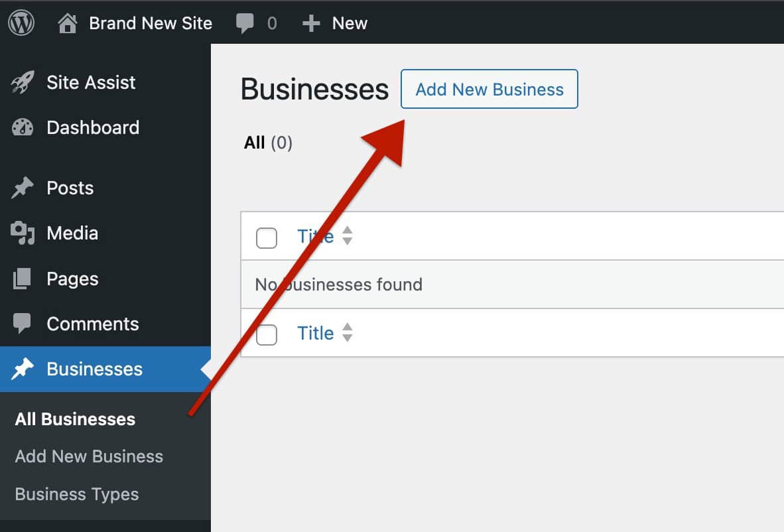The image size is (784, 532).
Task: Click the plus New icon in admin bar
Action: point(310,22)
